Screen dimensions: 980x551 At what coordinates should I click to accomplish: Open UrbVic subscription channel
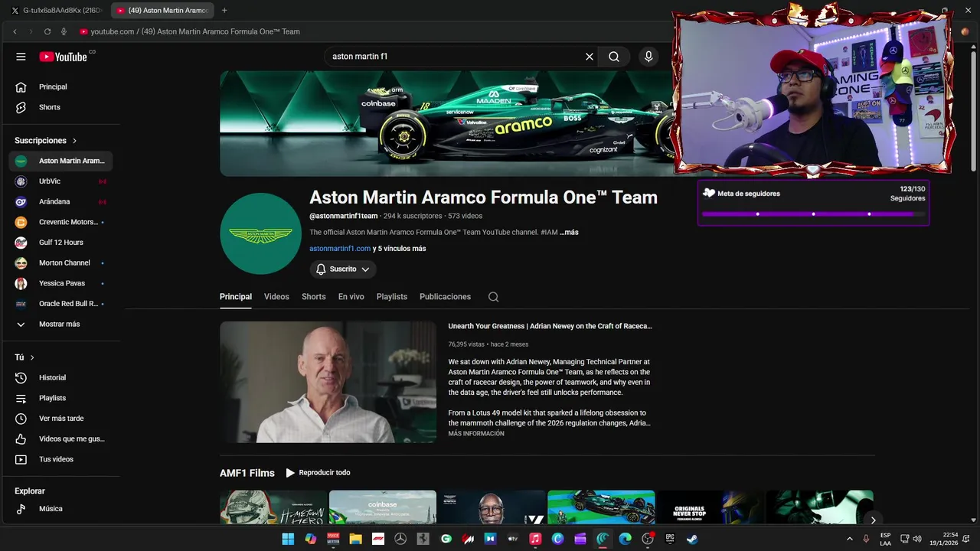61,181
